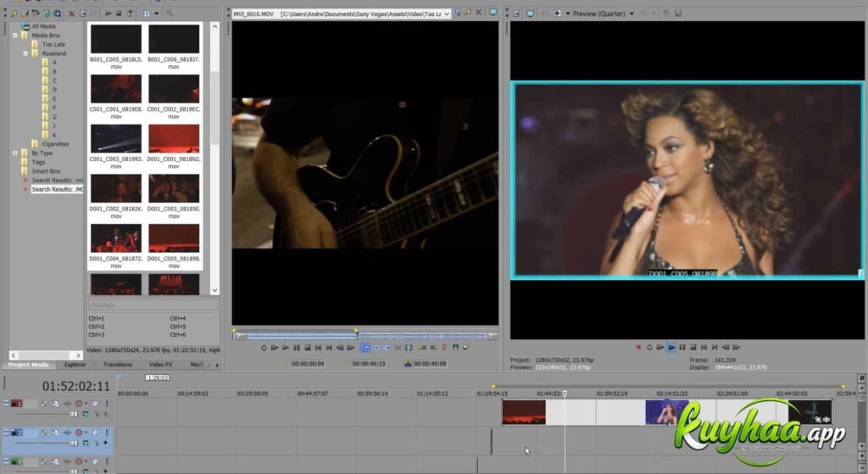Click the trimmer Insert Marker (orange flag) icon
868x474 pixels.
(444, 348)
